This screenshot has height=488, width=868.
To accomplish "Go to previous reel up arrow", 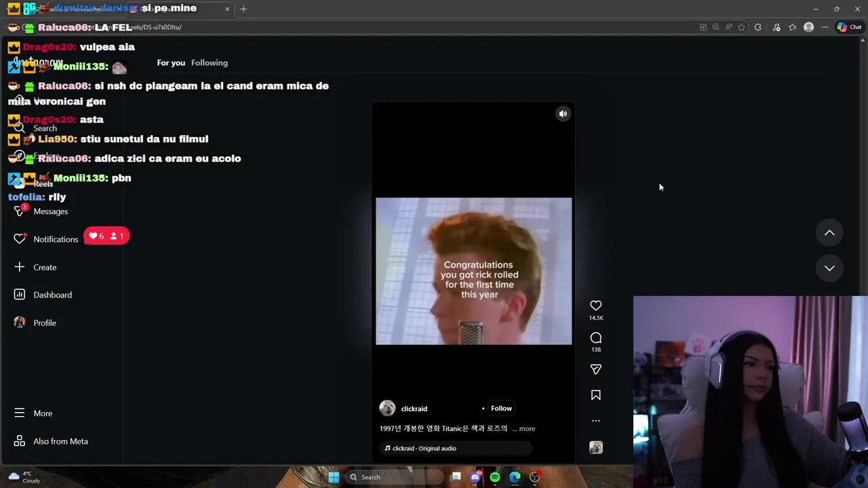I will pos(829,232).
